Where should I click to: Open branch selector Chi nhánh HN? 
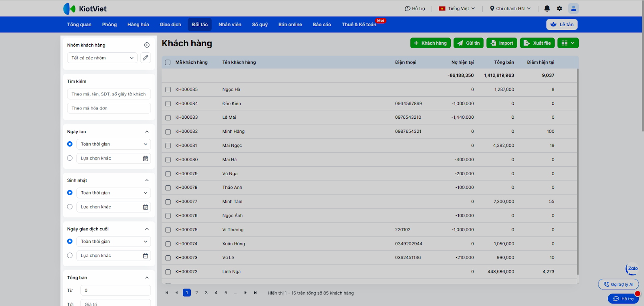(x=510, y=8)
